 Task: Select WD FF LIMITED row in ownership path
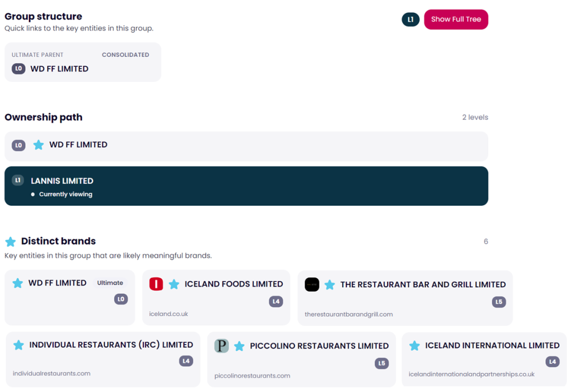(246, 146)
